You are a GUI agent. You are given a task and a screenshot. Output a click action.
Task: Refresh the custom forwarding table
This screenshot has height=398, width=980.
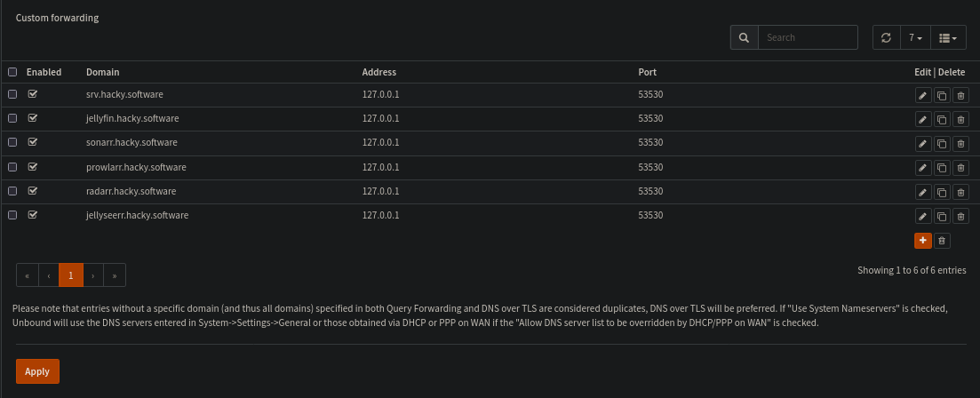885,37
